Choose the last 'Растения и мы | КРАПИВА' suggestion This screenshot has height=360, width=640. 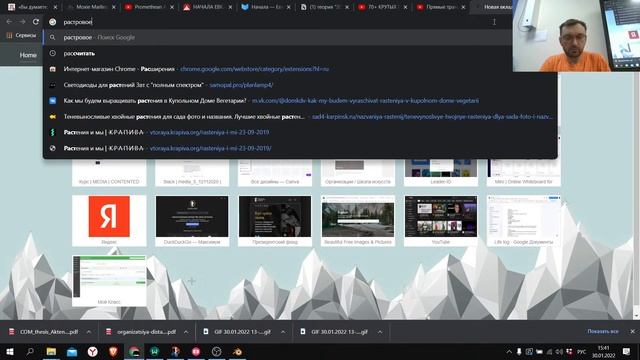300,148
